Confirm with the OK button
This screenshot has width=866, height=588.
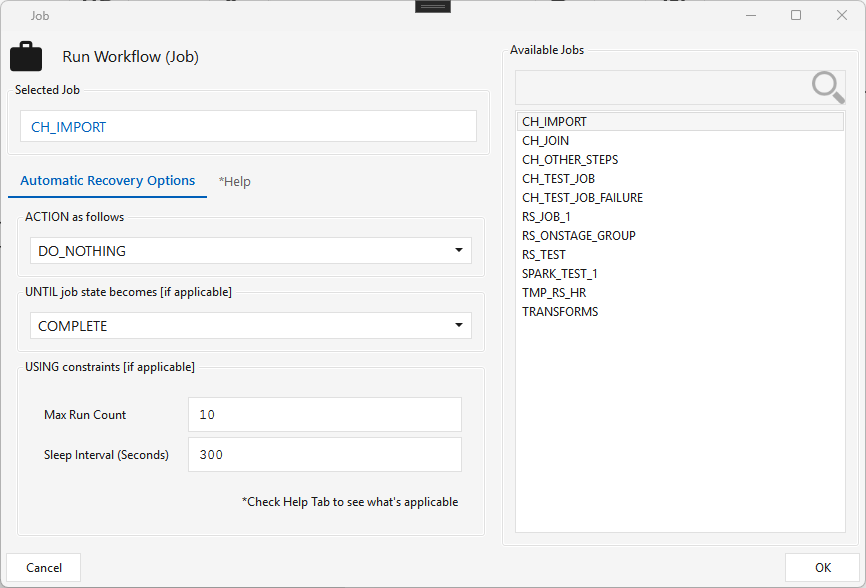822,568
